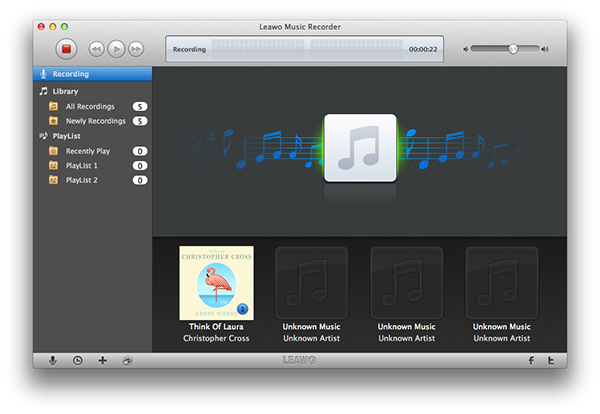Click the plus icon to add playlist
600x414 pixels.
coord(102,360)
